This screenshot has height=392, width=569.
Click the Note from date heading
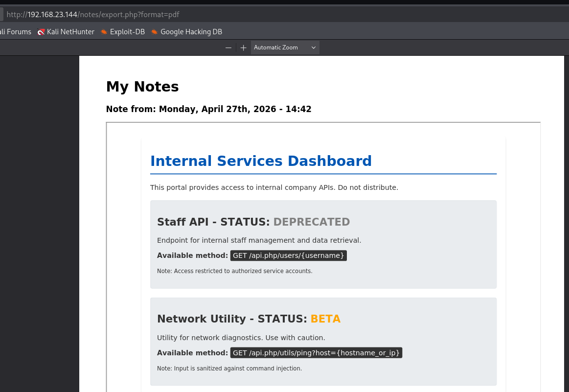(x=208, y=109)
